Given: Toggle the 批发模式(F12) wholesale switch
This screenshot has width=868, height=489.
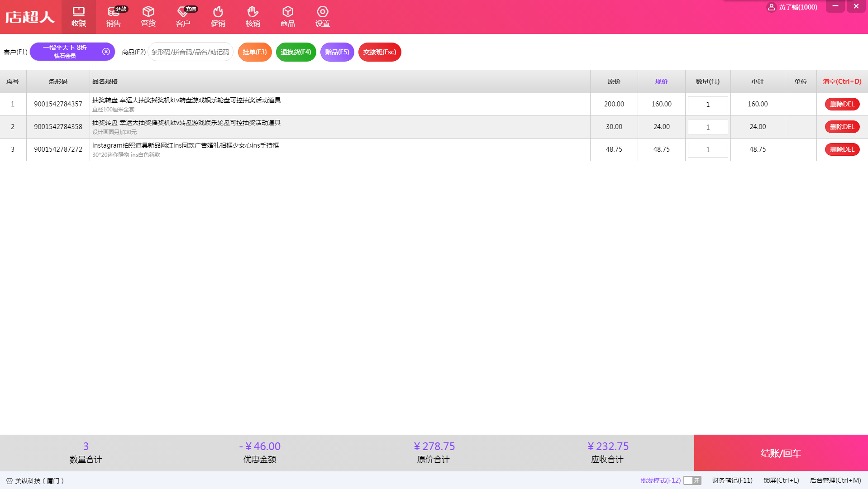Looking at the screenshot, I should coord(692,480).
